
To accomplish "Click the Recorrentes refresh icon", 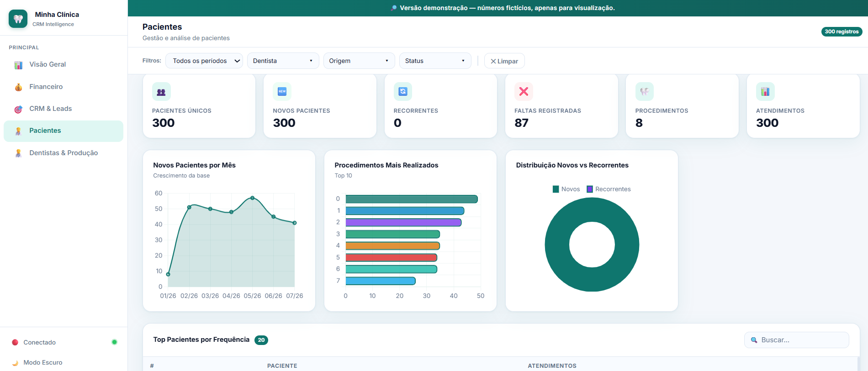I will click(x=403, y=92).
